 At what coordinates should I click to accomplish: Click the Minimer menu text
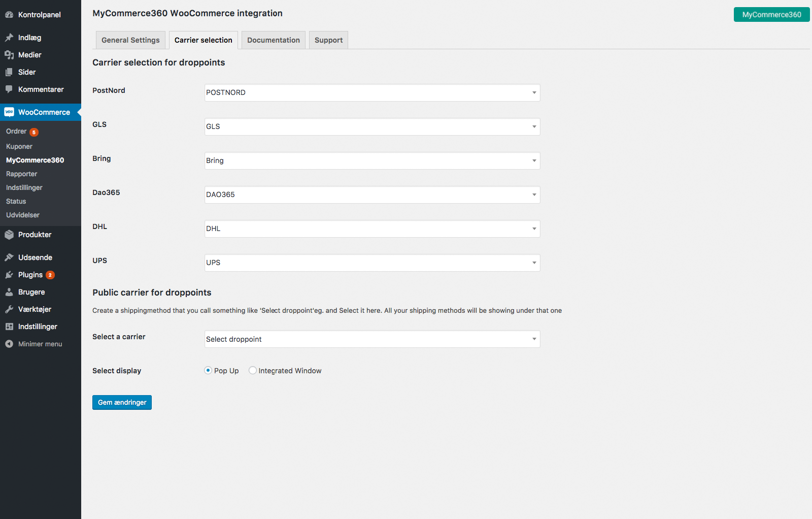(x=40, y=344)
